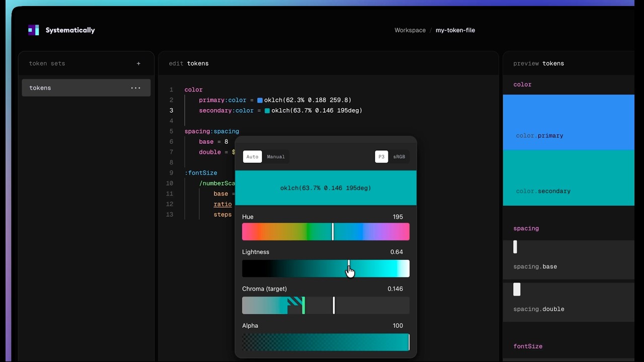
Task: Click the Alpha slider track
Action: click(326, 342)
